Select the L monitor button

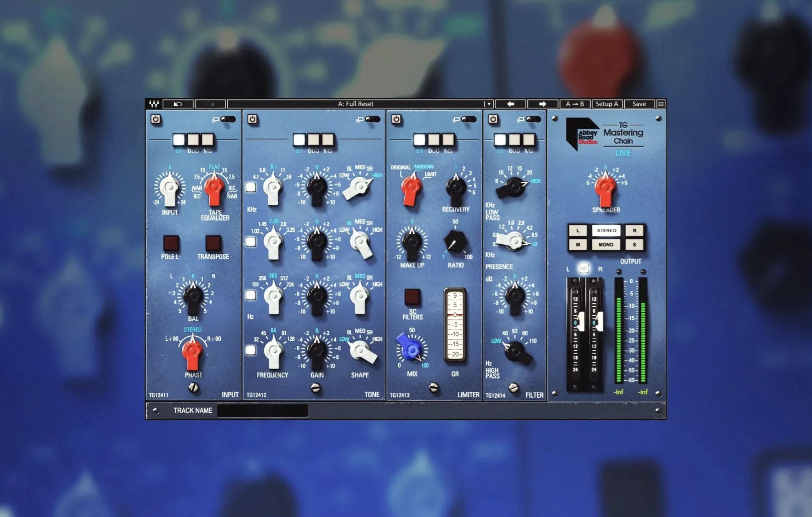click(578, 231)
